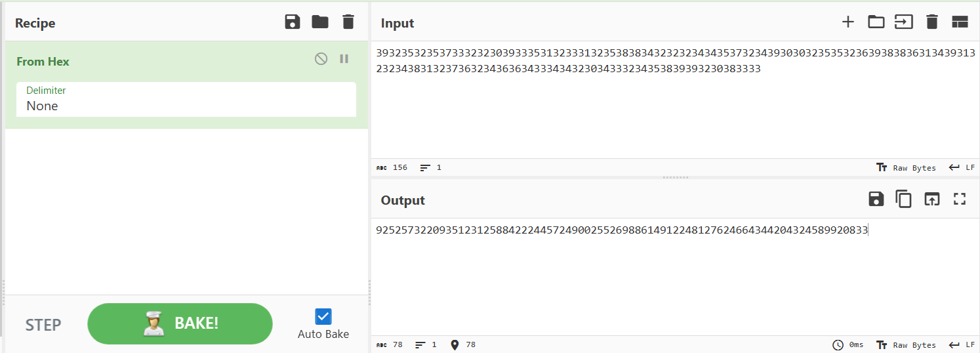Save the current recipe
Screen dimensions: 980x353
point(293,22)
